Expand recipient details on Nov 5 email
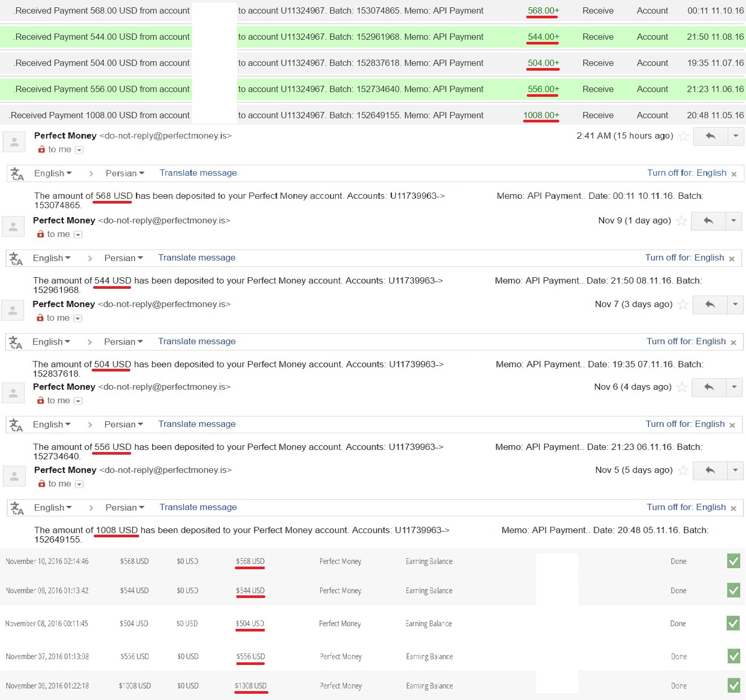This screenshot has height=700, width=746. coord(79,484)
